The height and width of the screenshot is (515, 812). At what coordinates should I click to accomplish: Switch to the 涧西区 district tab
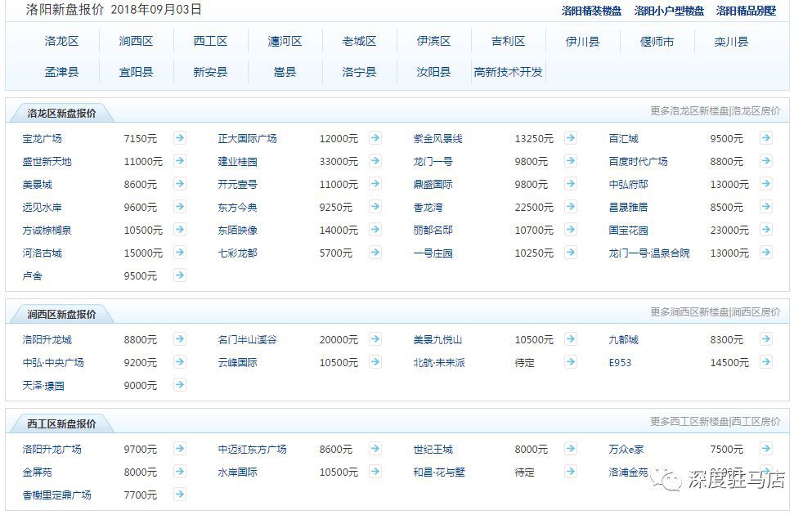(137, 40)
